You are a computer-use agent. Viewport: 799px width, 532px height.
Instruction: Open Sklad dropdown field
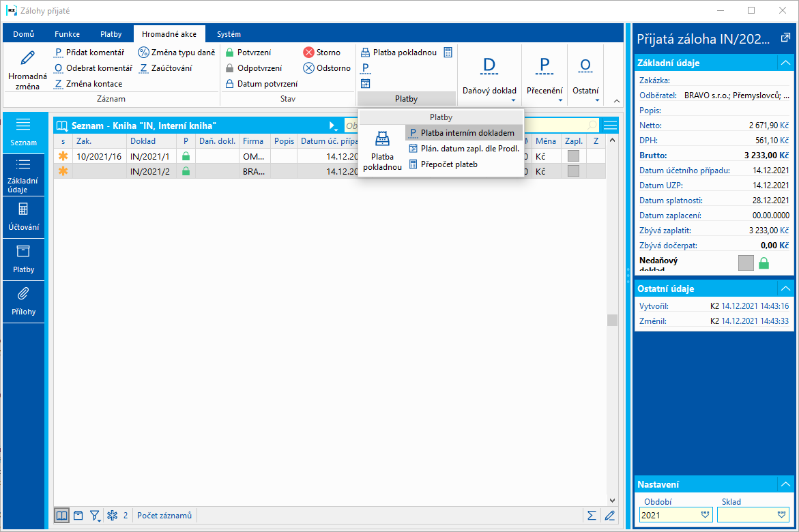point(753,515)
